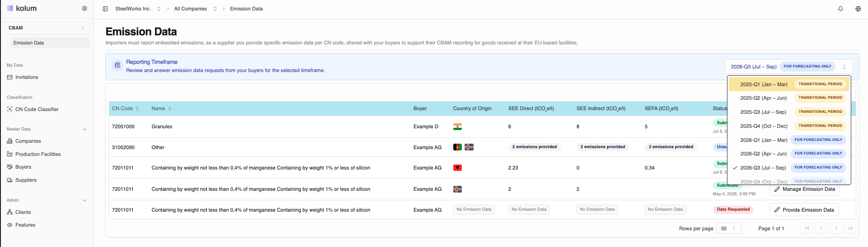
Task: Select 2025-Q1 (Jan – Mar) timeframe
Action: coord(789,84)
